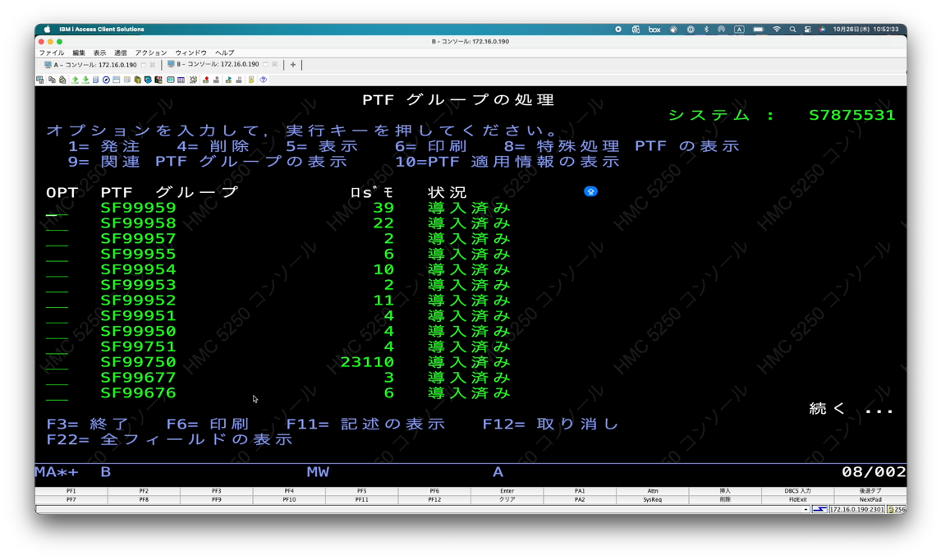The width and height of the screenshot is (941, 560).
Task: Open the ウィンドウ menu
Action: point(190,53)
